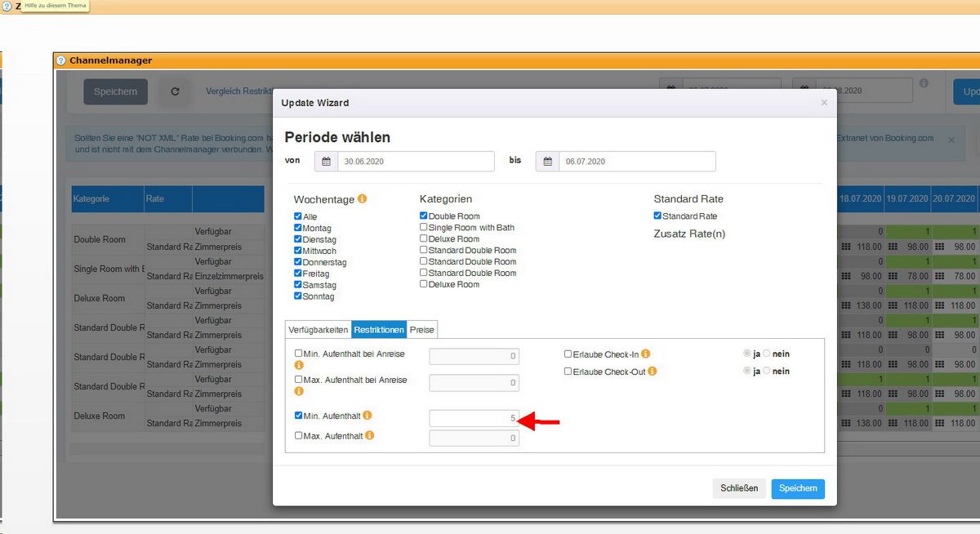Enable the Erlaube Check-In checkbox
This screenshot has height=534, width=980.
pyautogui.click(x=568, y=354)
